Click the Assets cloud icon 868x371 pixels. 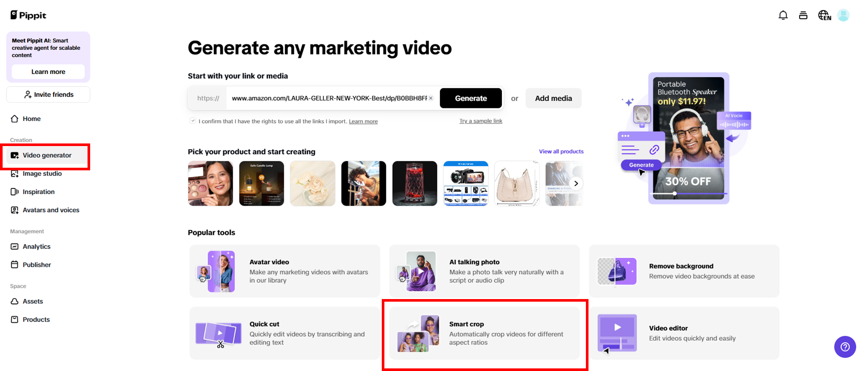click(15, 301)
